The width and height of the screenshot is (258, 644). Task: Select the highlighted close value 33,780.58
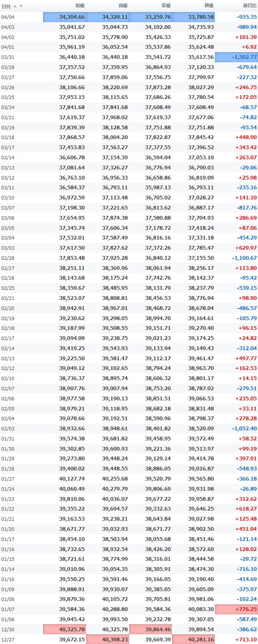pyautogui.click(x=194, y=17)
